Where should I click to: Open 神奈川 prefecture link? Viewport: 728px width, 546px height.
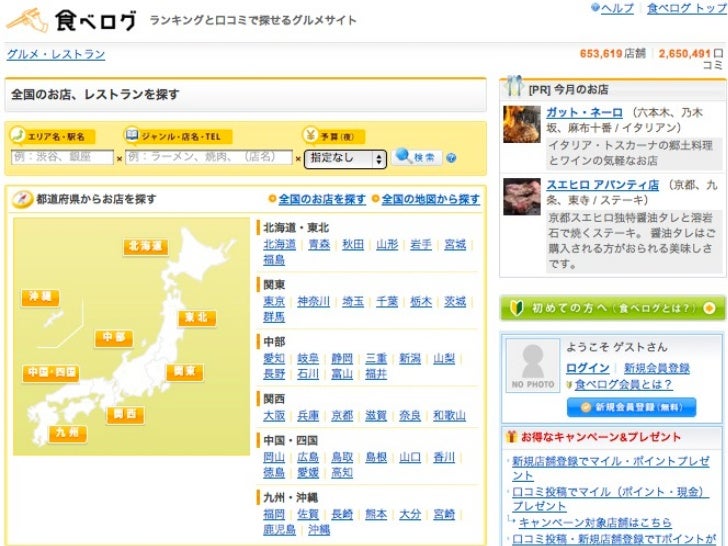point(313,302)
